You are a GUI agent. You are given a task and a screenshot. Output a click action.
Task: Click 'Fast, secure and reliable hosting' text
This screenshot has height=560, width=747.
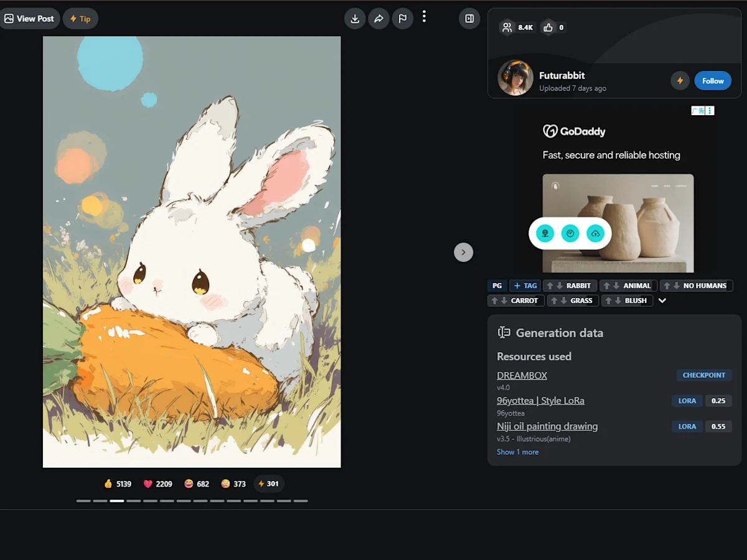[x=611, y=155]
